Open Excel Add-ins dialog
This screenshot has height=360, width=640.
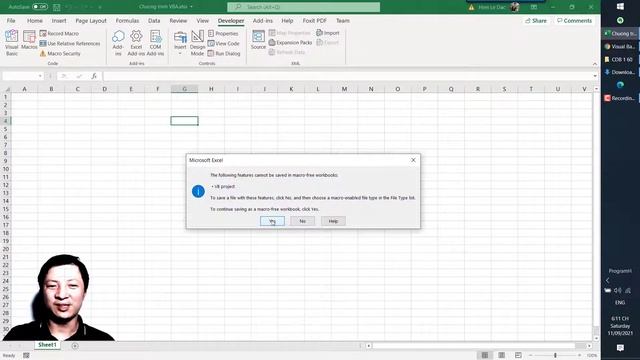point(136,42)
